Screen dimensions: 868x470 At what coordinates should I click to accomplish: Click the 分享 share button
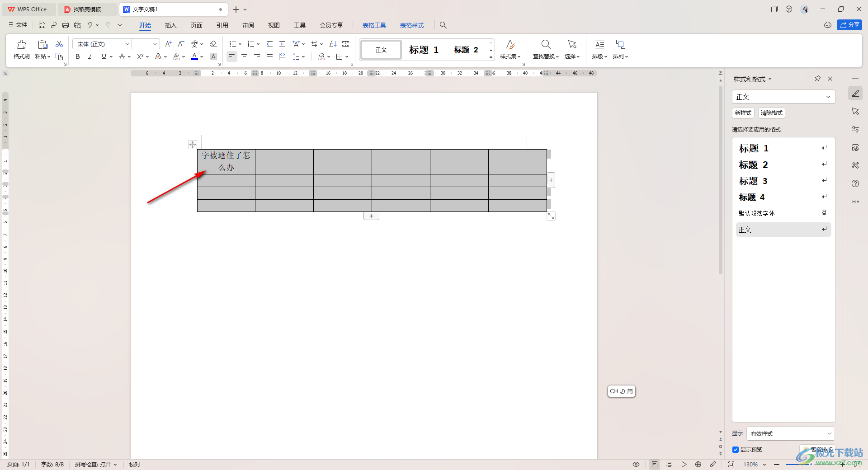tap(849, 25)
